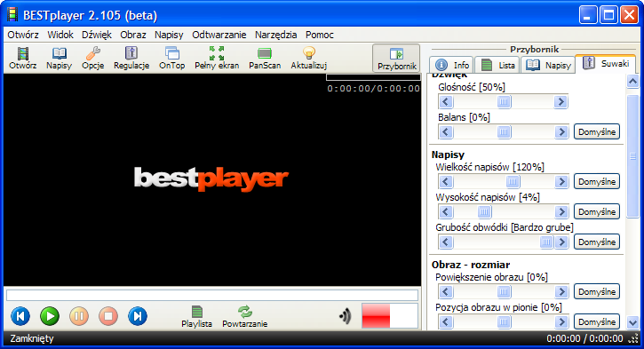Start playback with the green play button
Screen dimensions: 644x349
click(x=50, y=316)
